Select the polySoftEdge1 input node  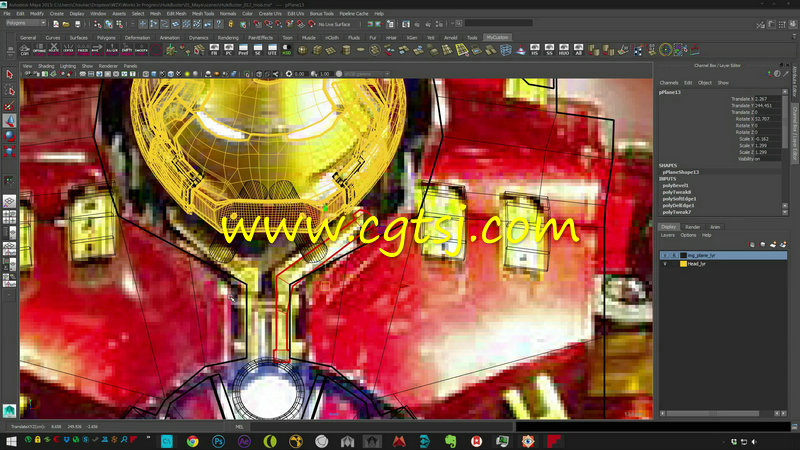pyautogui.click(x=679, y=199)
